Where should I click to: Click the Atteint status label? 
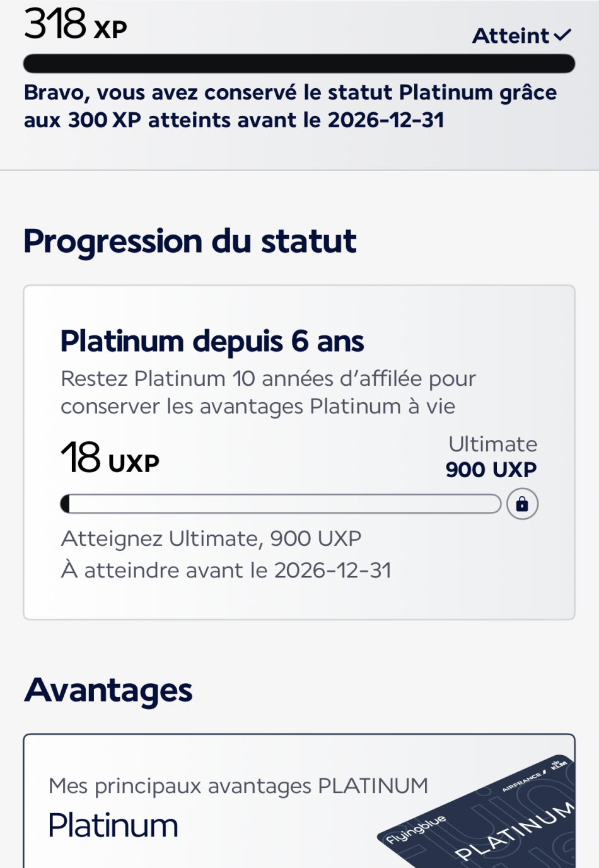point(511,36)
